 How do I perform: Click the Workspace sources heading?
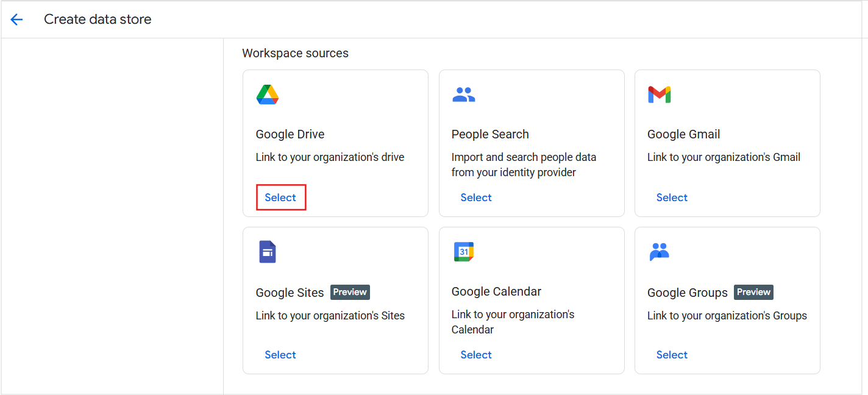click(x=295, y=53)
